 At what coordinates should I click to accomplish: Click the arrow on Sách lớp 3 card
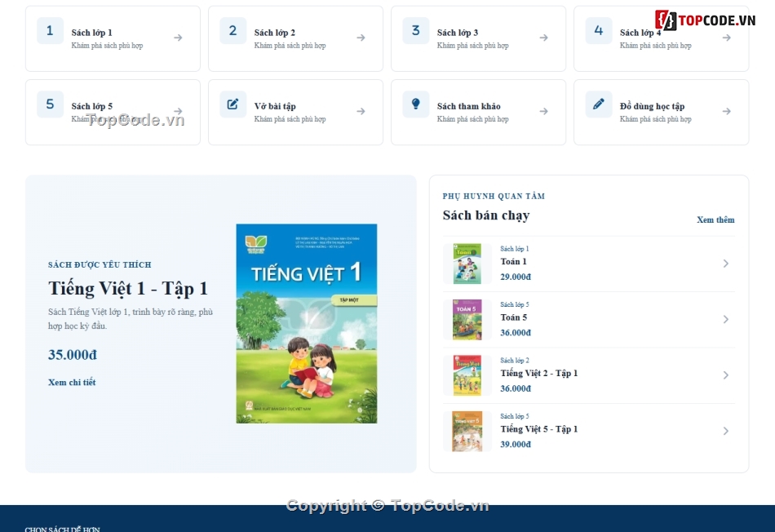(543, 38)
